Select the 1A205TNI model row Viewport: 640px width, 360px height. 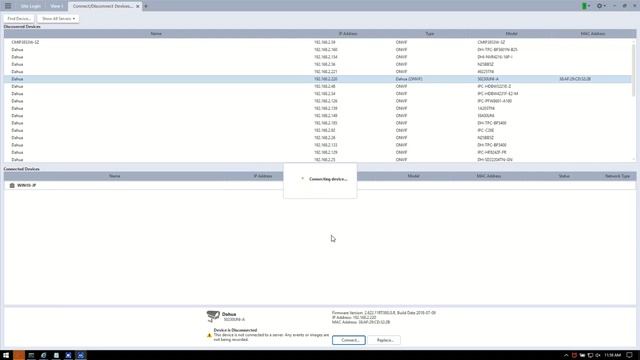pyautogui.click(x=318, y=109)
